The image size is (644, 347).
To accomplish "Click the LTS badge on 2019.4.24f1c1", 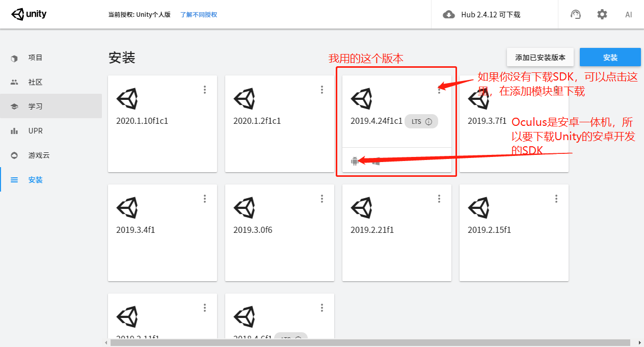I will click(421, 121).
